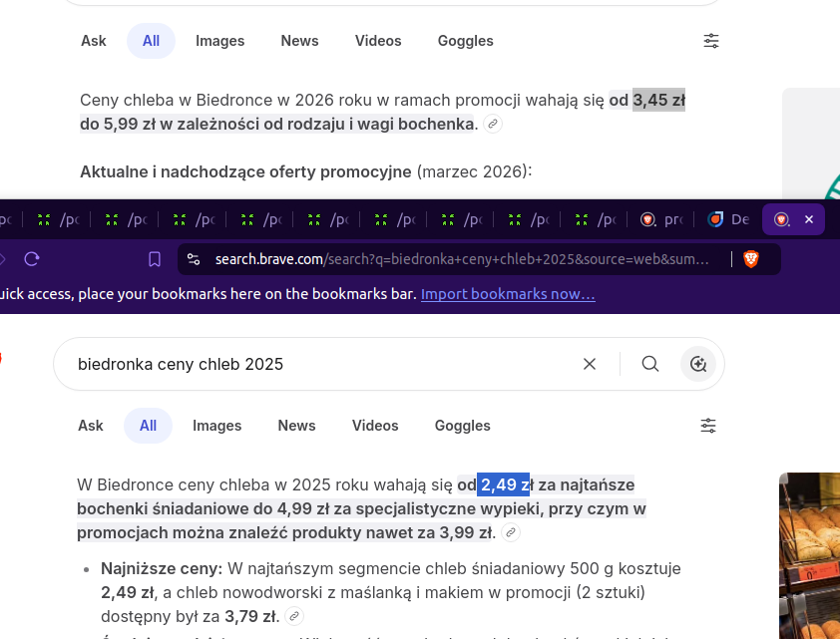Select the Ask tab under the 2025 search box

(91, 426)
